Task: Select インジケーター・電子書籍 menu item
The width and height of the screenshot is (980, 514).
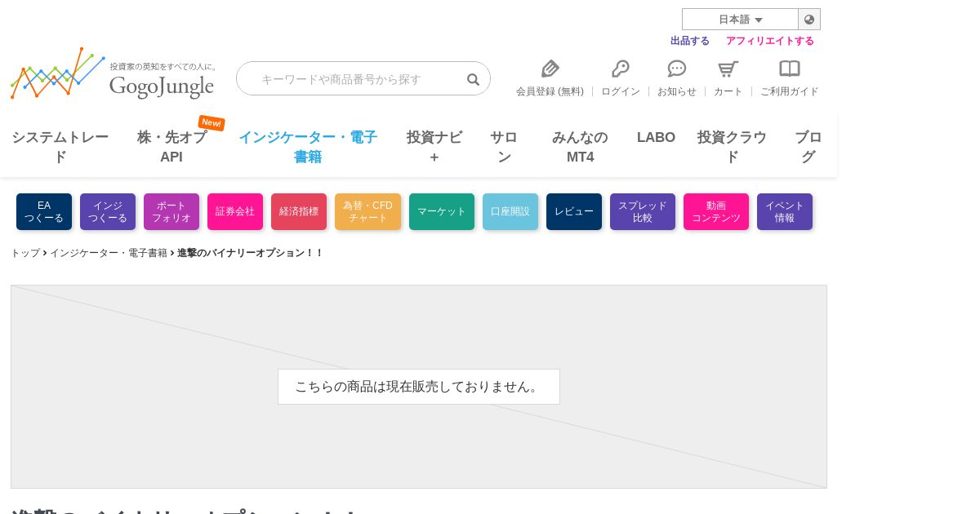Action: point(308,147)
